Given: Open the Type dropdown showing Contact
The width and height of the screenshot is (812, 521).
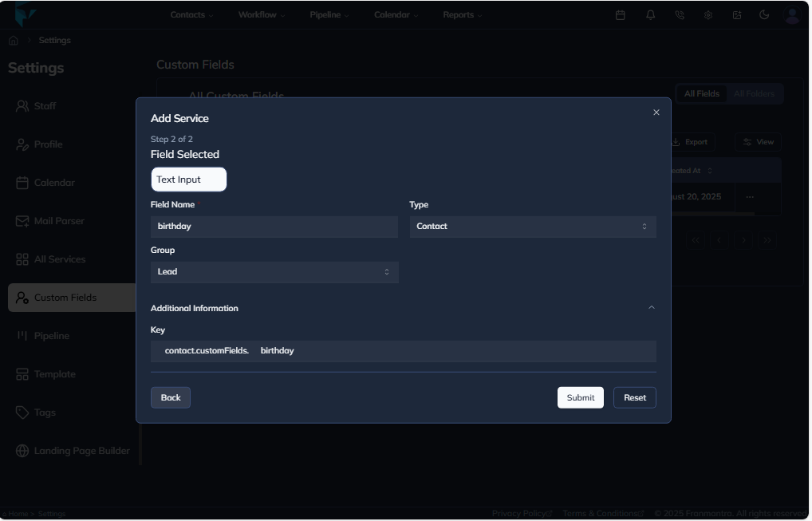Looking at the screenshot, I should coord(534,226).
